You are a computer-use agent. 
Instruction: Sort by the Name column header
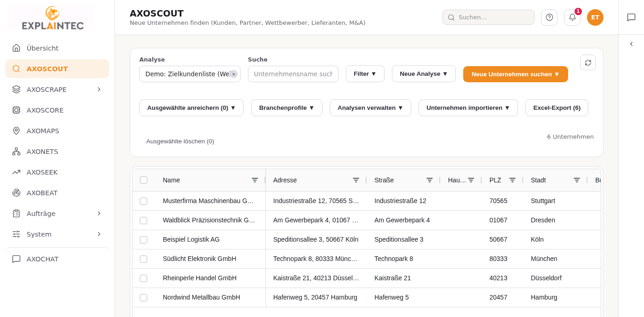[171, 180]
